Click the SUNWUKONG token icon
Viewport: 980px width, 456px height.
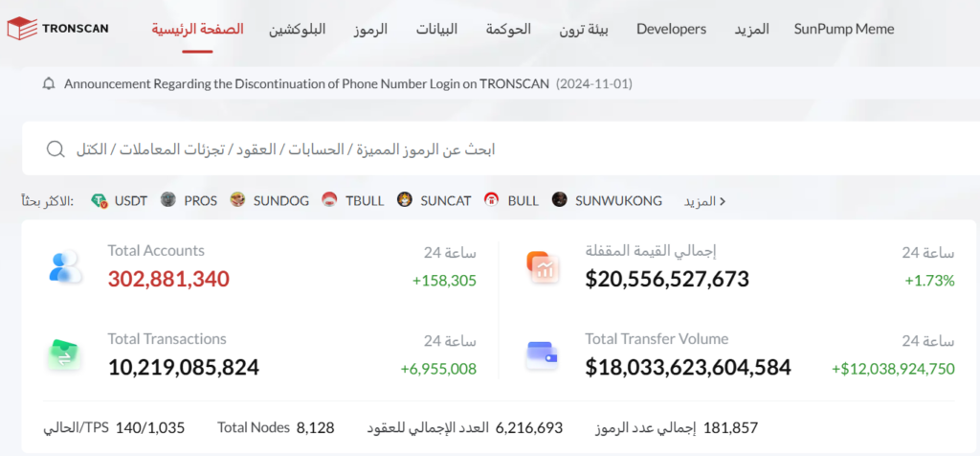coord(559,200)
